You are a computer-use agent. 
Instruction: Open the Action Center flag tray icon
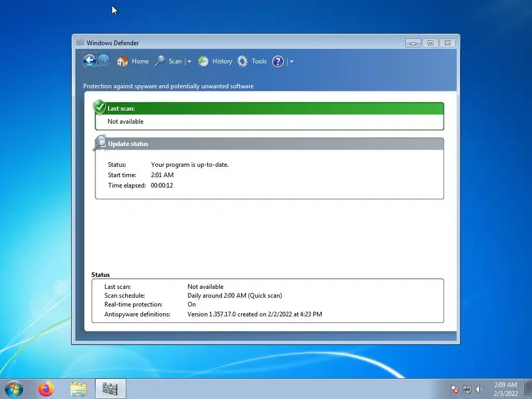click(x=454, y=389)
